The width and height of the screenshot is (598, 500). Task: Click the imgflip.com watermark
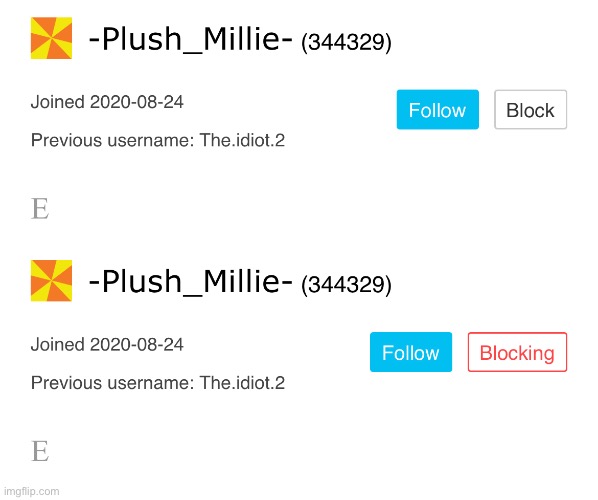(32, 491)
